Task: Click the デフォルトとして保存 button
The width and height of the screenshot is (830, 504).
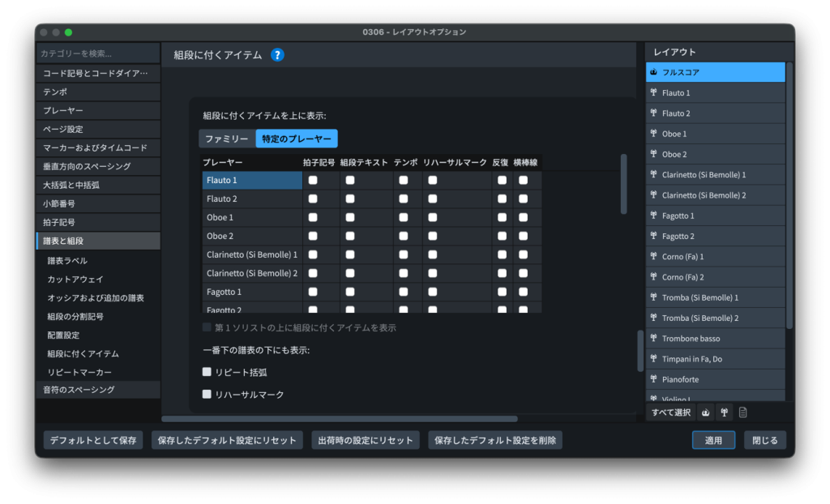Action: [x=93, y=440]
